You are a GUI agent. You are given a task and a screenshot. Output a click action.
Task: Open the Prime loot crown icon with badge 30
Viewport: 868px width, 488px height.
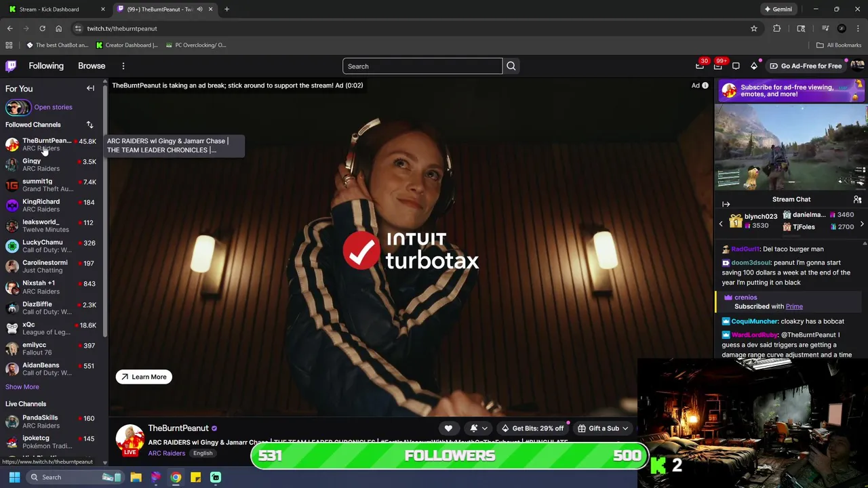pos(700,66)
